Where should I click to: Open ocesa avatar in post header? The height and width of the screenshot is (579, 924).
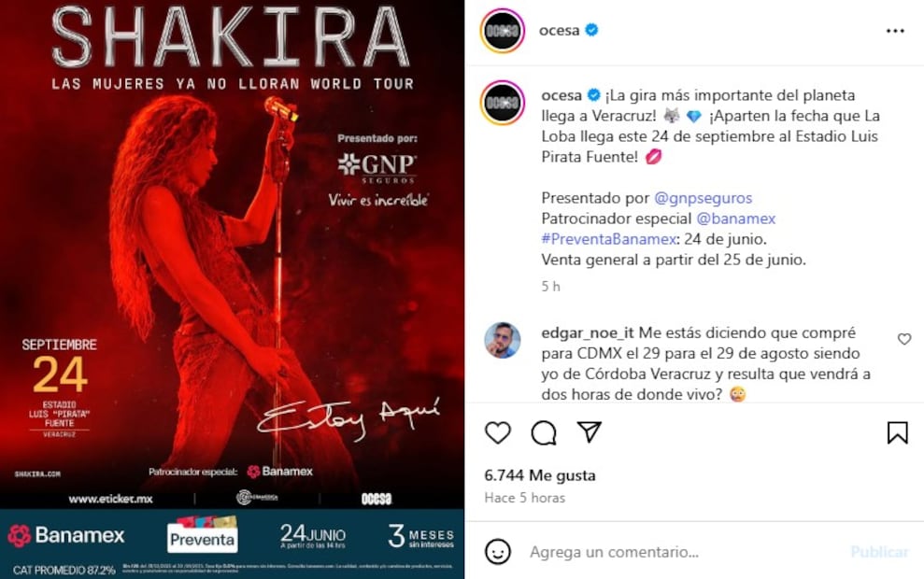click(x=502, y=31)
